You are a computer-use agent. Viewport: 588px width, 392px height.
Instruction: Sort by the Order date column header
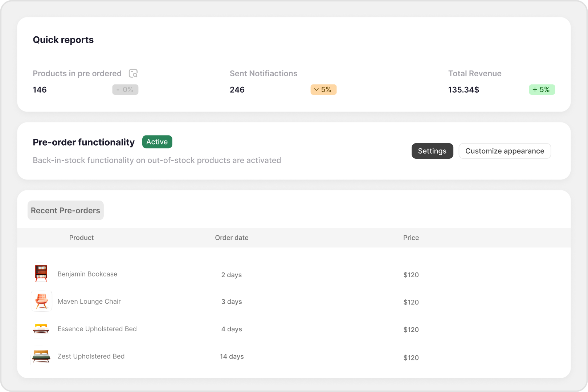click(232, 238)
